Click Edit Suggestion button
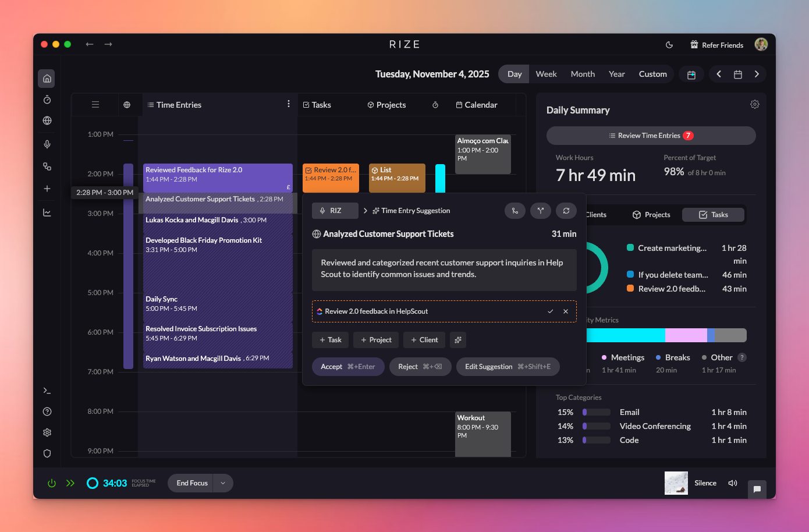The height and width of the screenshot is (532, 809). [x=508, y=367]
